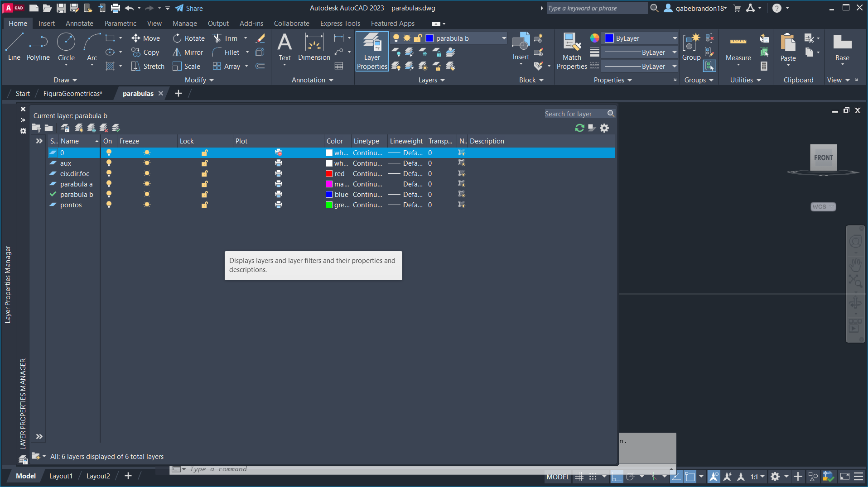Switch to the Annotate ribbon tab
868x487 pixels.
[x=79, y=24]
